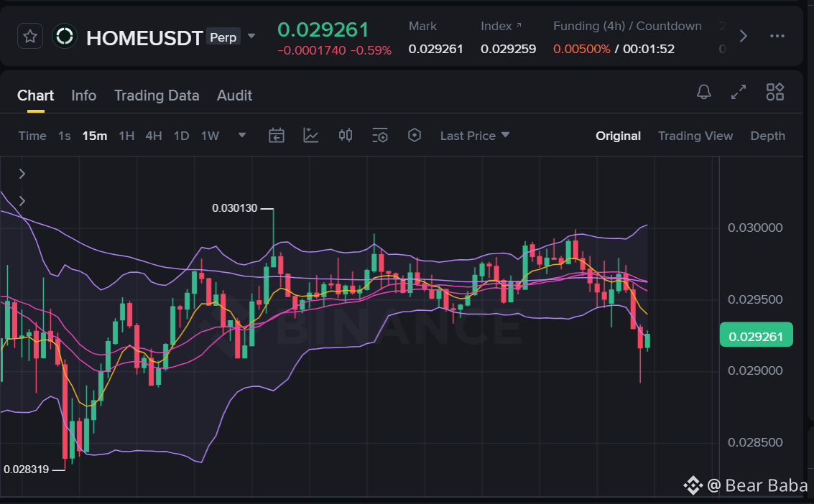This screenshot has width=814, height=504.
Task: Expand the upper indicator legend chevron
Action: coord(22,174)
